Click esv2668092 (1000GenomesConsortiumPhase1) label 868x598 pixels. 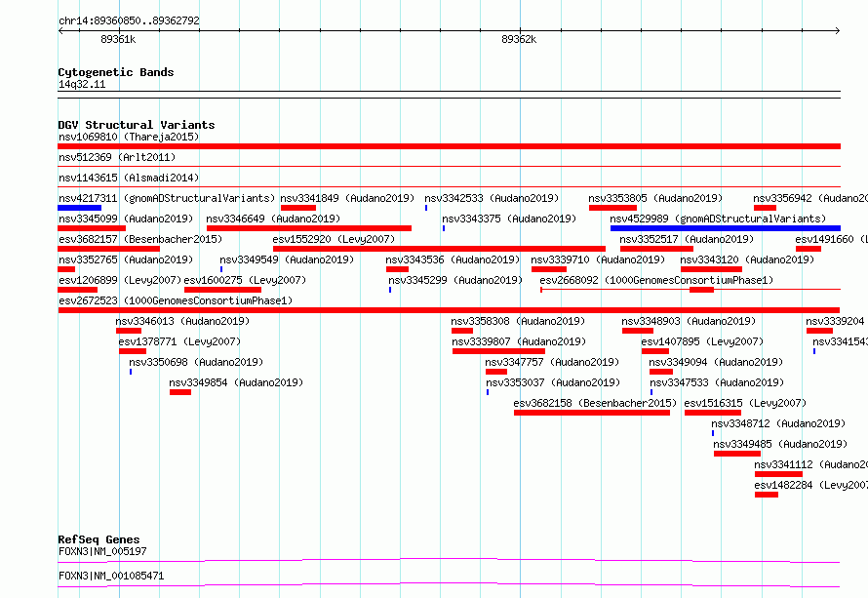pyautogui.click(x=656, y=280)
